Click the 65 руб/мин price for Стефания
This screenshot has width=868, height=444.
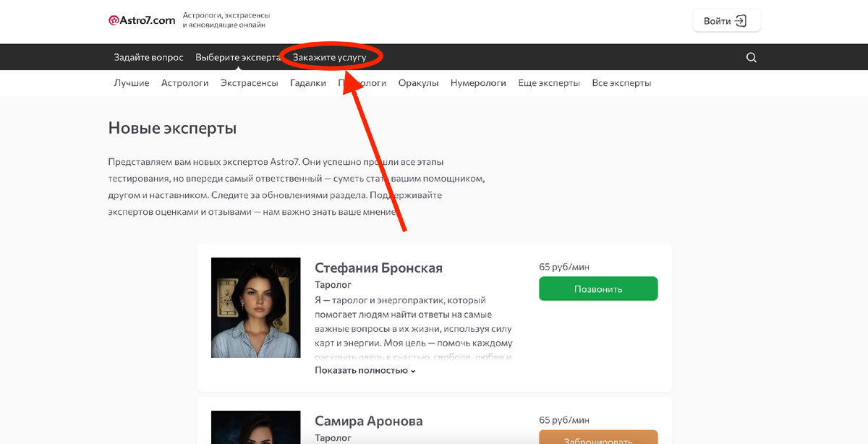pos(564,267)
